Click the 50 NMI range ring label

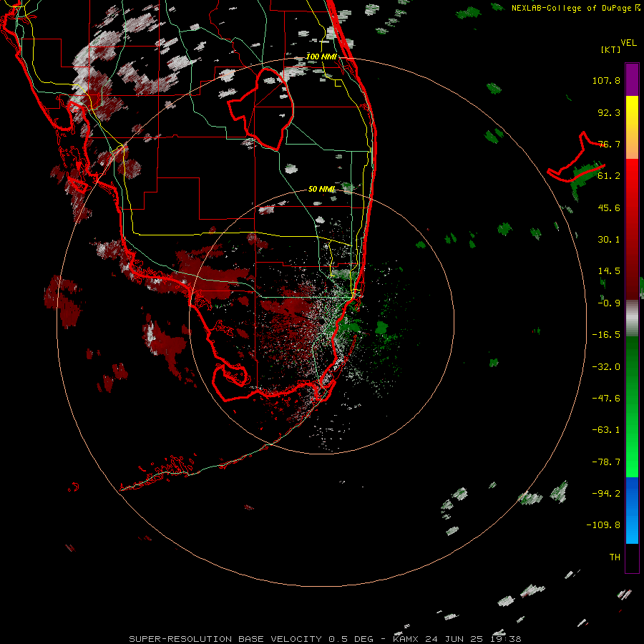321,189
